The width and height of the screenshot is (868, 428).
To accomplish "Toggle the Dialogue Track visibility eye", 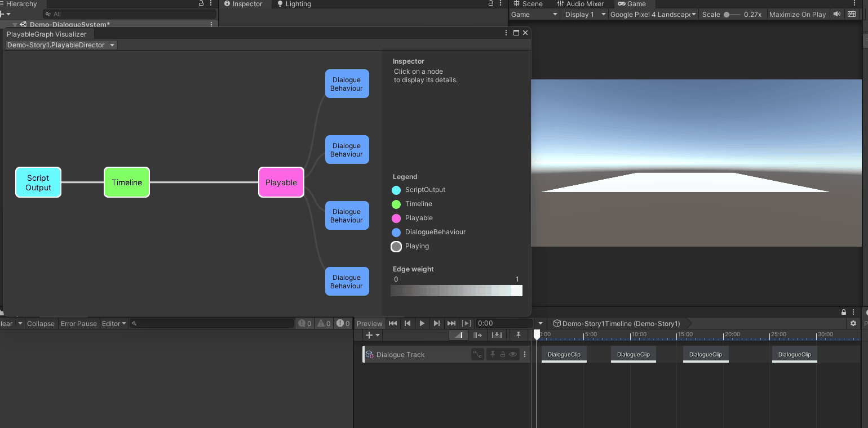I will [x=512, y=354].
